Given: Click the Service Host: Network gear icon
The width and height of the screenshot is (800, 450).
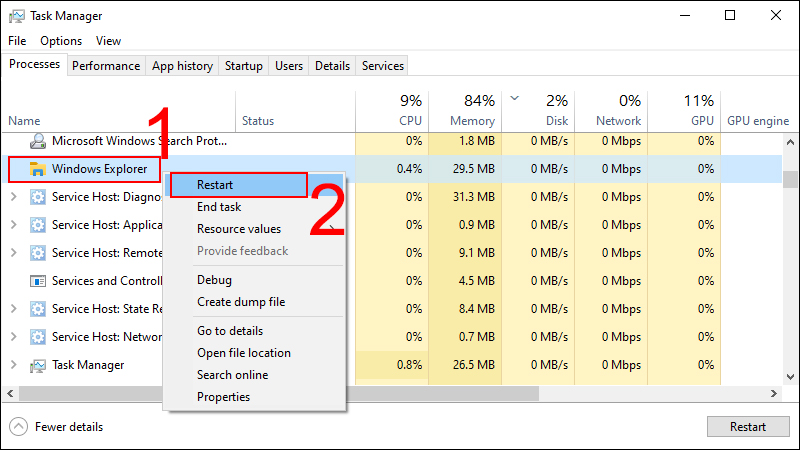Looking at the screenshot, I should [38, 337].
